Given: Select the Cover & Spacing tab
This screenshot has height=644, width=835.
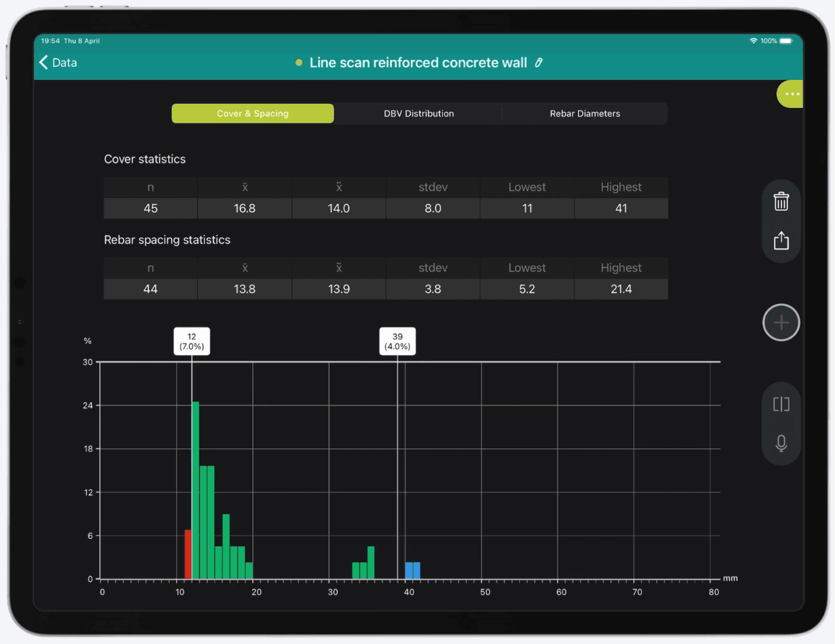Looking at the screenshot, I should [253, 113].
